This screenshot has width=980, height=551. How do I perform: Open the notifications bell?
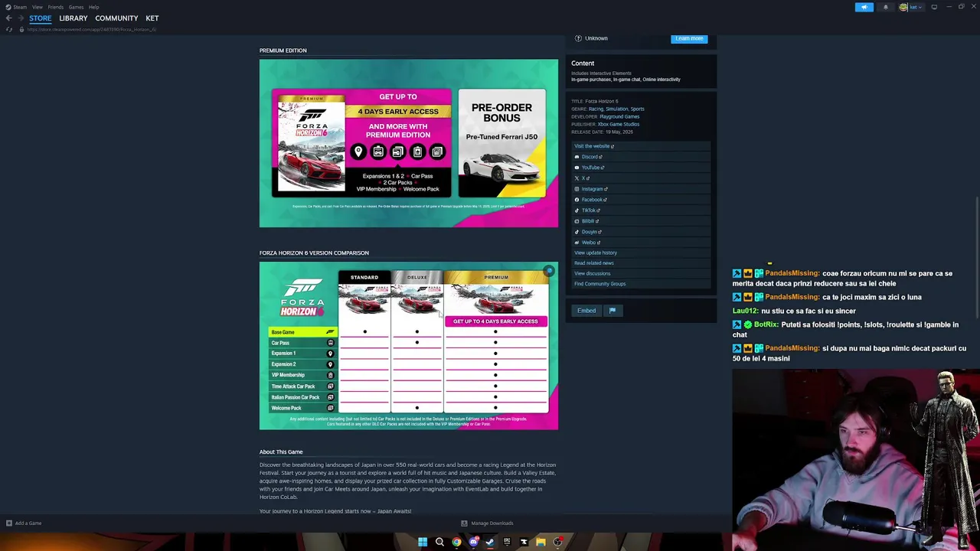(x=886, y=7)
